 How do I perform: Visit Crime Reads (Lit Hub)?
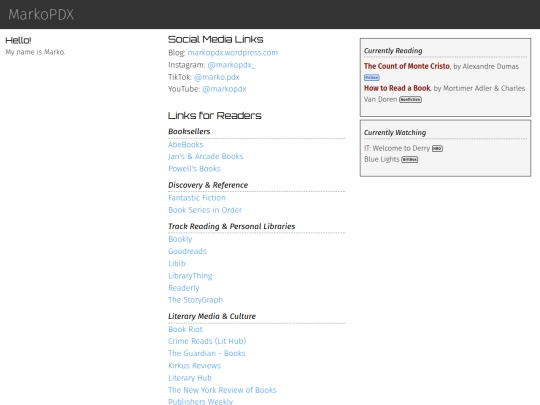[207, 341]
